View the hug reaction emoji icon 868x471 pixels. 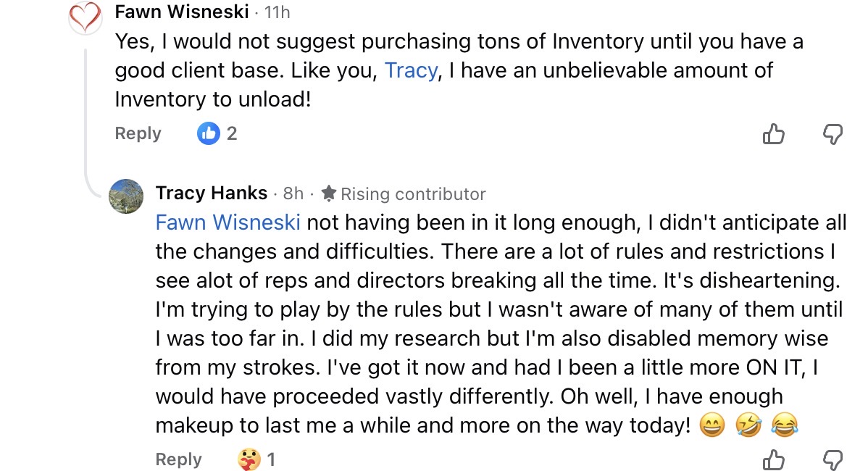(x=249, y=459)
